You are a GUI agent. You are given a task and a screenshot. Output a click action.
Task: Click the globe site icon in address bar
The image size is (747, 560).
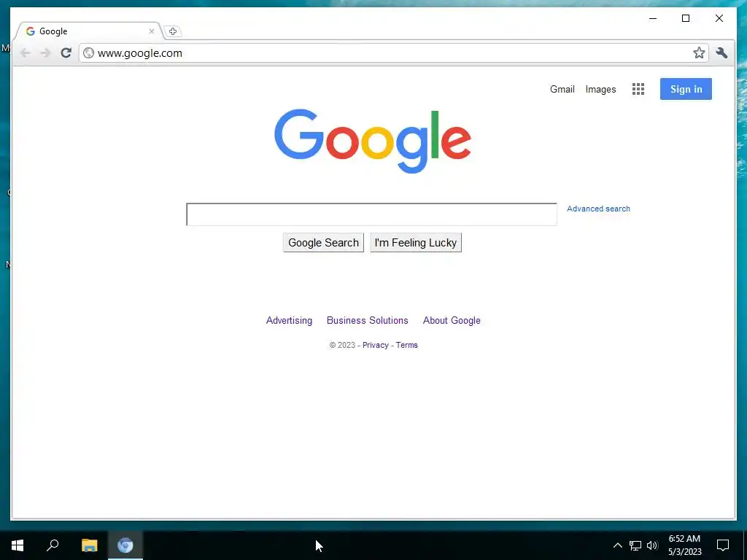point(88,52)
